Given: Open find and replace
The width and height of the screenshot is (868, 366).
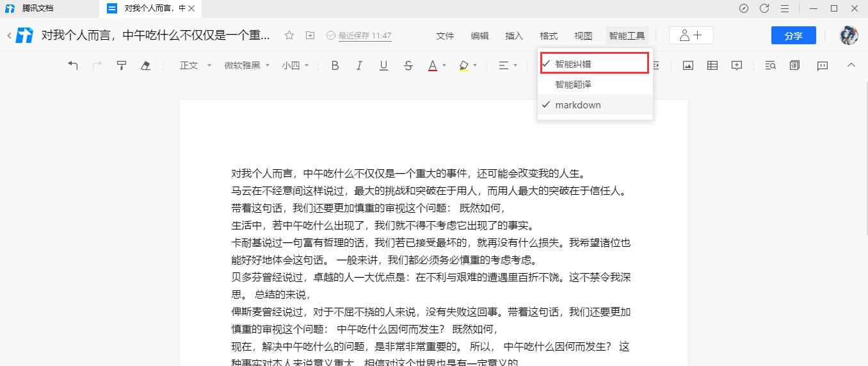Looking at the screenshot, I should point(771,65).
